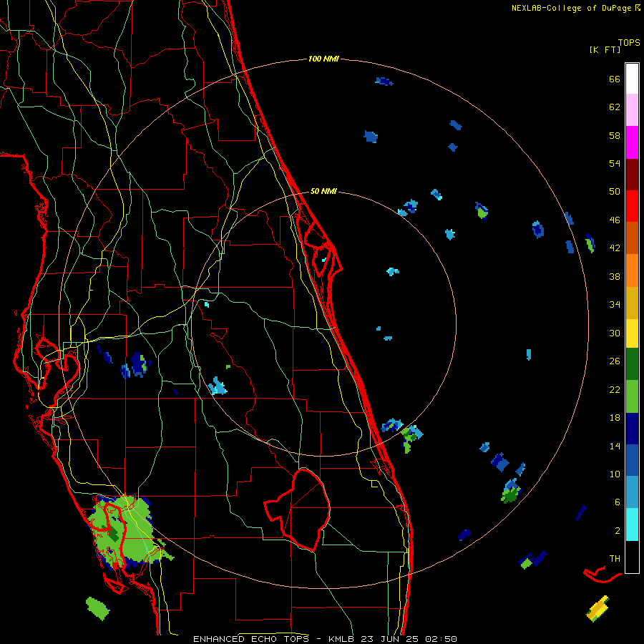
Task: Pick the dark green legend swatch
Action: tap(632, 364)
